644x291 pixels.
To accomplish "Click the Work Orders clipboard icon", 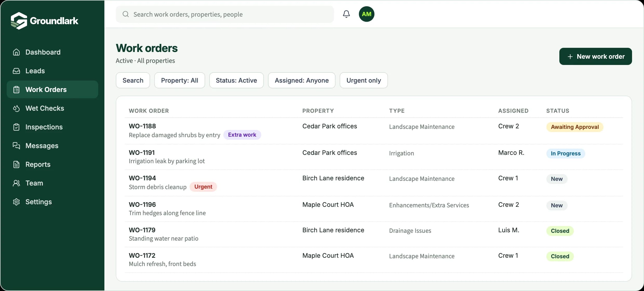I will [x=16, y=90].
